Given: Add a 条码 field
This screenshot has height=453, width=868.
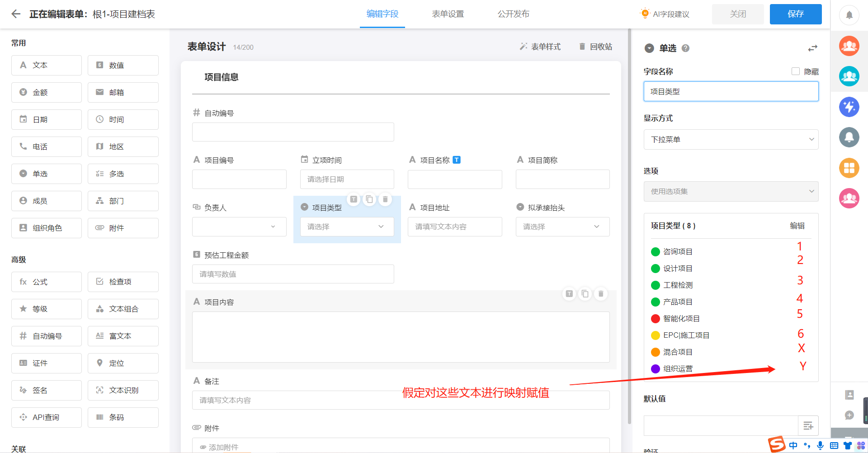Looking at the screenshot, I should coord(123,417).
